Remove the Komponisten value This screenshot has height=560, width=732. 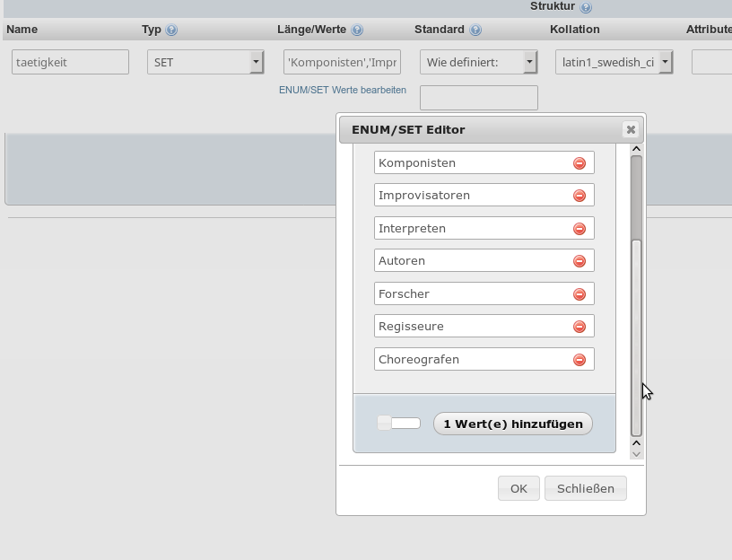[579, 163]
